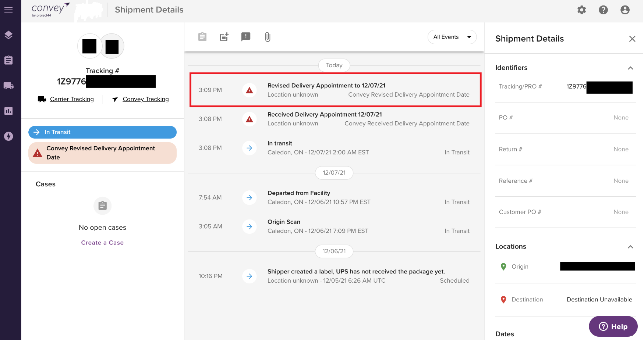The image size is (644, 340).
Task: Click the 12/06/21 date marker
Action: pos(334,251)
